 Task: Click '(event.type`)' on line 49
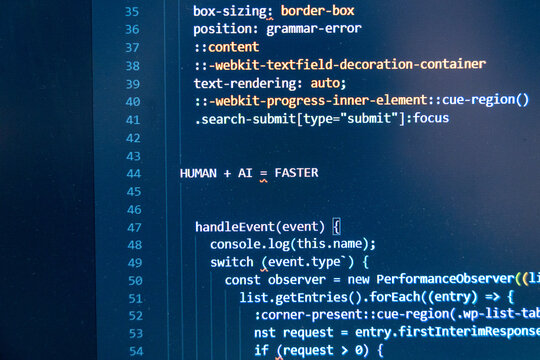(x=308, y=262)
